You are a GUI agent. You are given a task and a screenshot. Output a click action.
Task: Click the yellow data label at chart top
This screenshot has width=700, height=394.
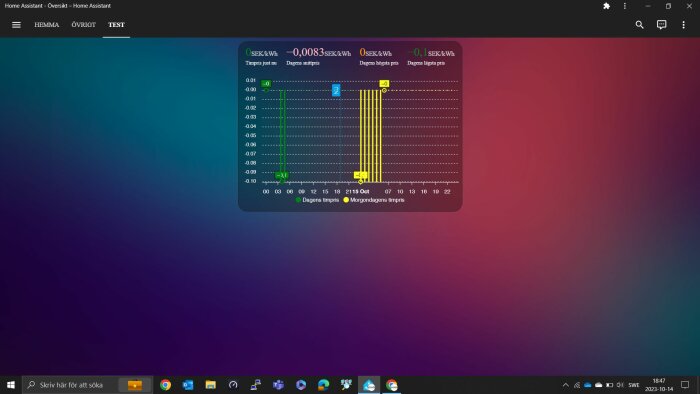point(384,83)
